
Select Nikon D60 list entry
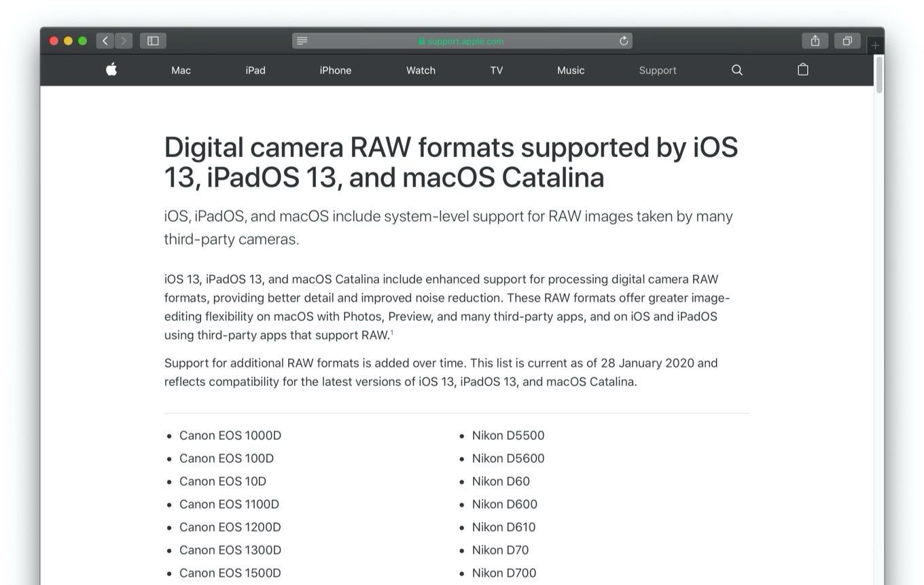[x=501, y=481]
